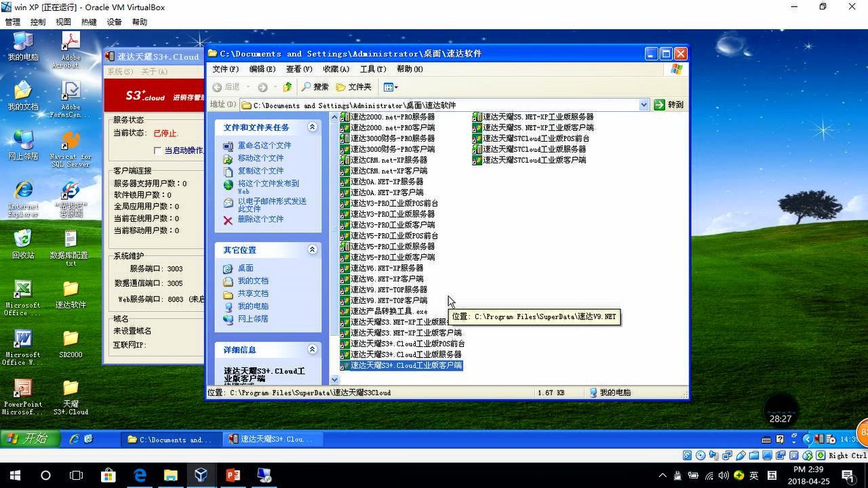Switch to 速达天耀S3+.Cloud taskbar button

[274, 439]
